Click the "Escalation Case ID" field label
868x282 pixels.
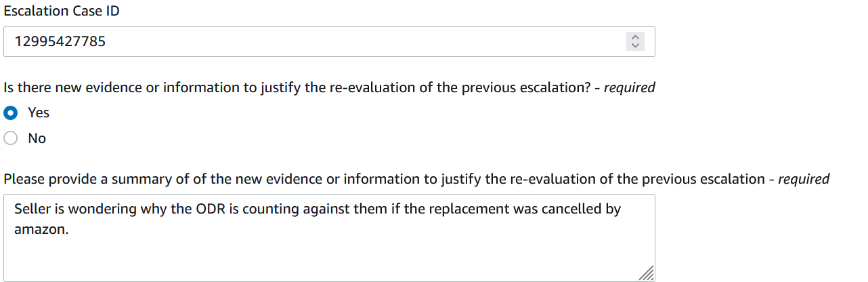62,11
